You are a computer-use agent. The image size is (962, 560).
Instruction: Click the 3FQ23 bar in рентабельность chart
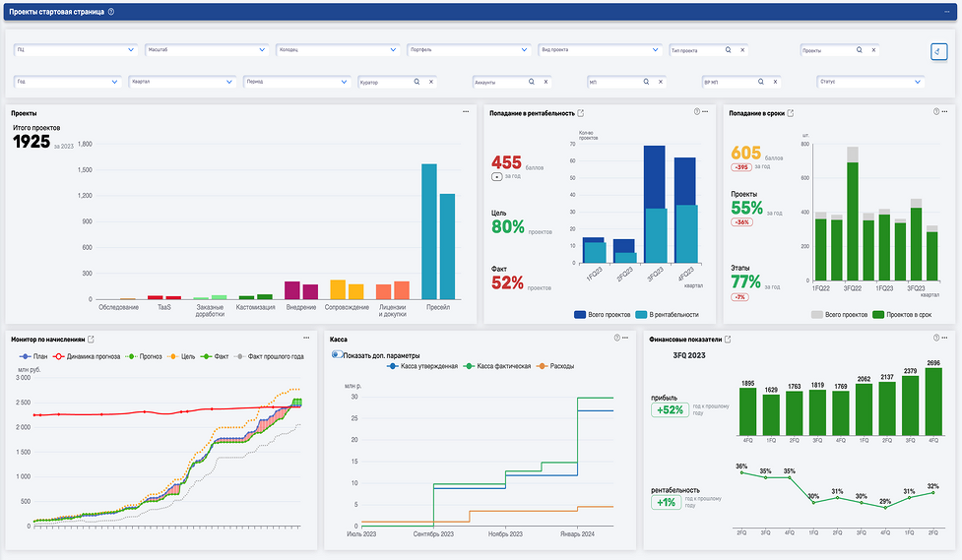click(x=655, y=205)
